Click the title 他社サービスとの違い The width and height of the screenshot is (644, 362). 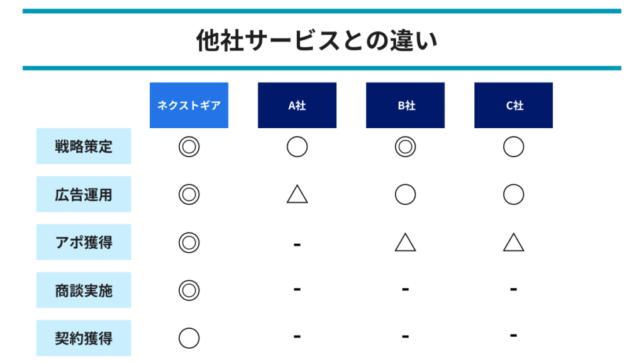coord(317,40)
